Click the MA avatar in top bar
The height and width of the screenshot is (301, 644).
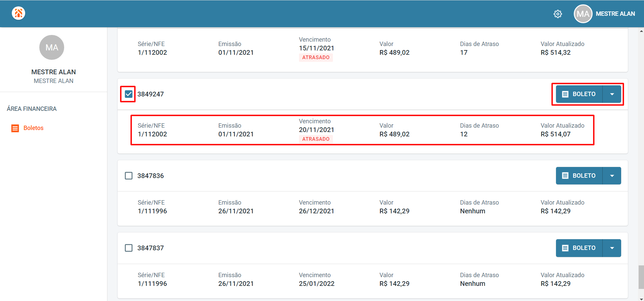click(x=583, y=14)
